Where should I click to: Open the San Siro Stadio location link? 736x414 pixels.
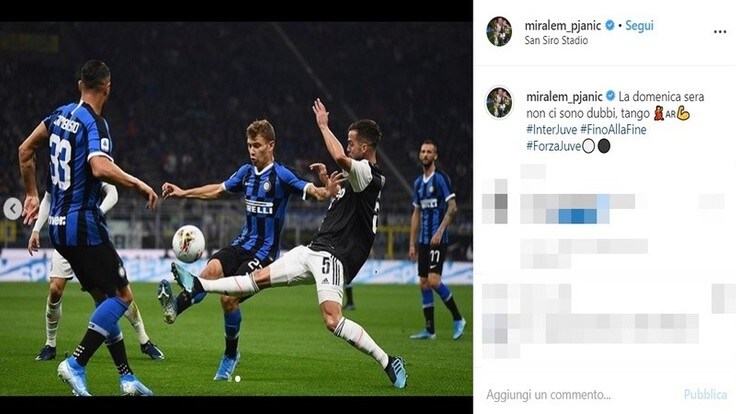click(556, 40)
